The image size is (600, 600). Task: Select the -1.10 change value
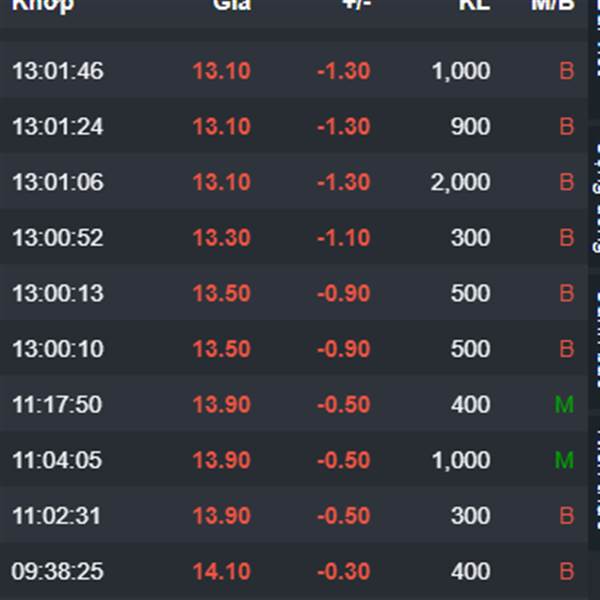[x=344, y=237]
